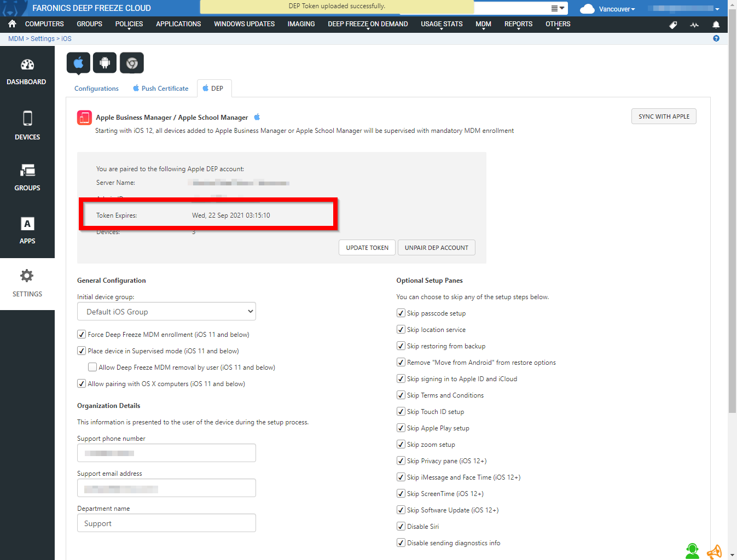Open the notifications bell
The image size is (737, 560).
point(716,25)
